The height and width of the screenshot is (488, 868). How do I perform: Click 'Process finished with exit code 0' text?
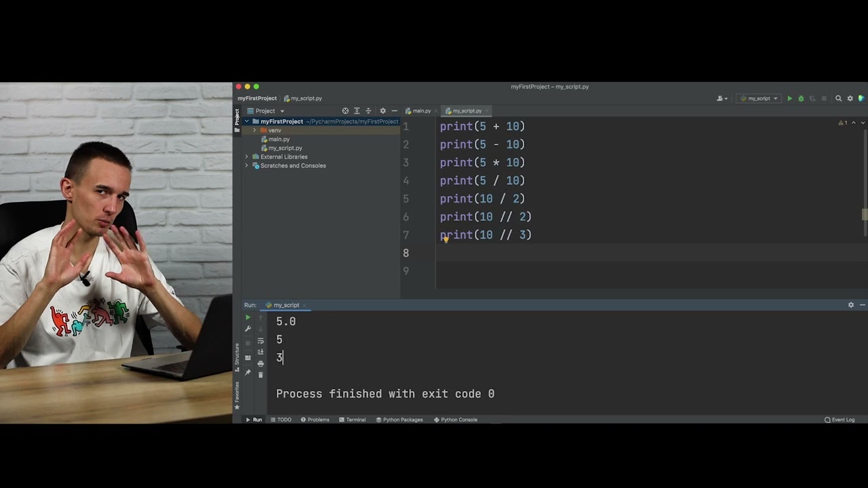tap(385, 394)
